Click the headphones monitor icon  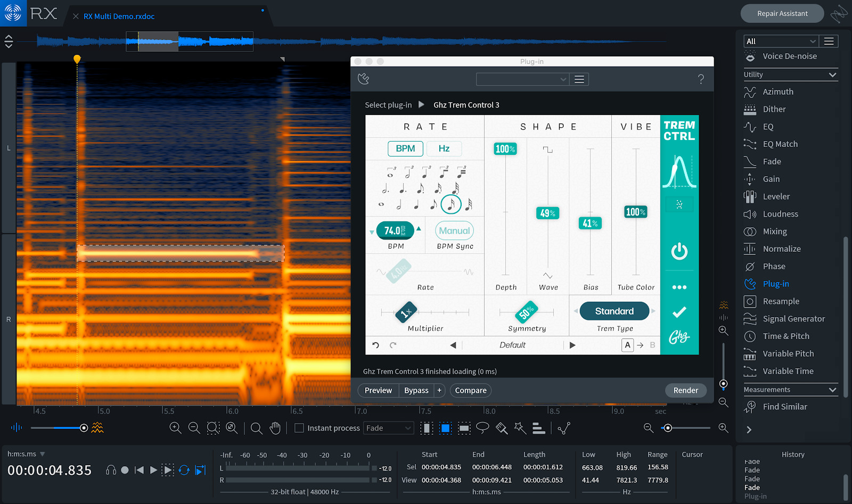(111, 470)
